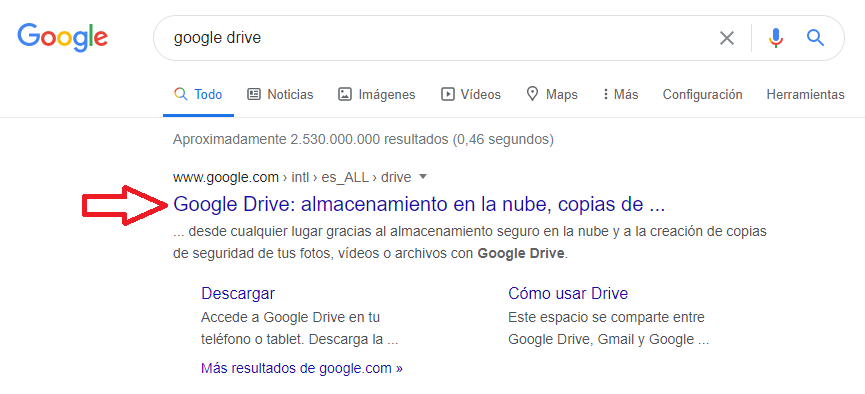Switch to the Maps tab
865x394 pixels.
(x=552, y=94)
